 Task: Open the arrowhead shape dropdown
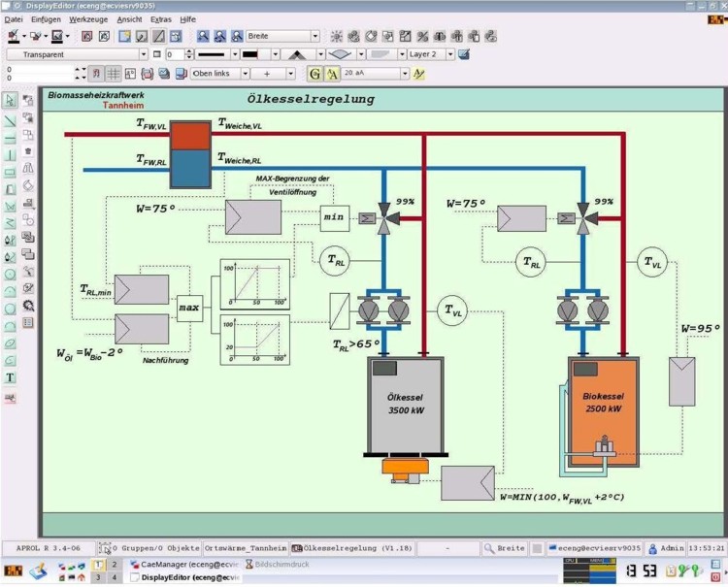pyautogui.click(x=320, y=54)
